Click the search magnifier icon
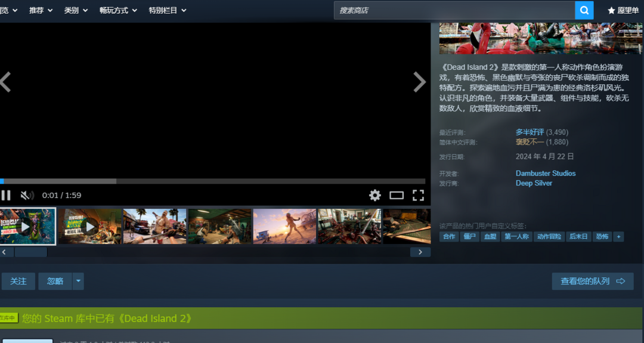Image resolution: width=644 pixels, height=343 pixels. pyautogui.click(x=584, y=10)
